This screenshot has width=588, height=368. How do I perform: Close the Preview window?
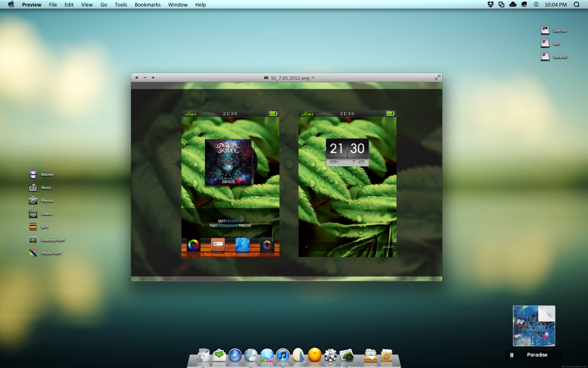[x=137, y=77]
